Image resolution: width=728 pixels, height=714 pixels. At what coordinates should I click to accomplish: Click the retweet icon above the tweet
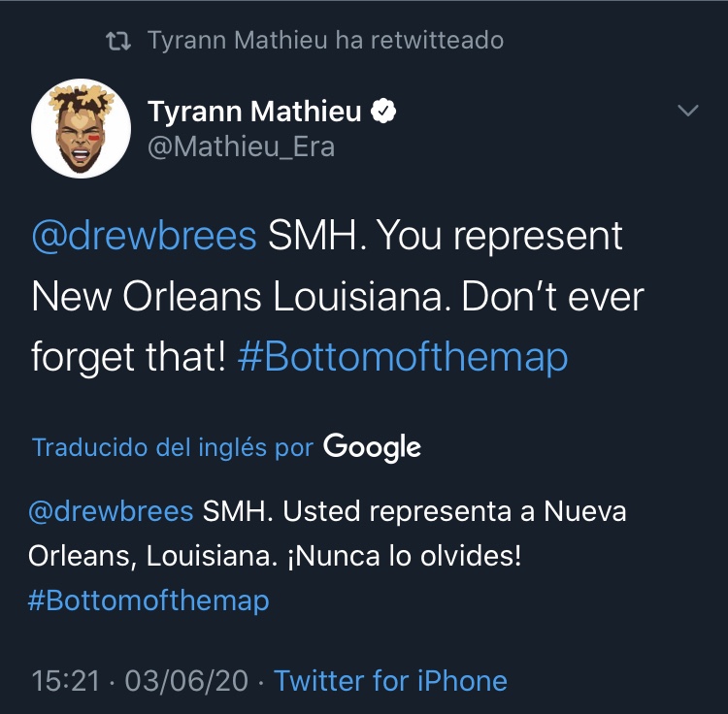coord(118,41)
